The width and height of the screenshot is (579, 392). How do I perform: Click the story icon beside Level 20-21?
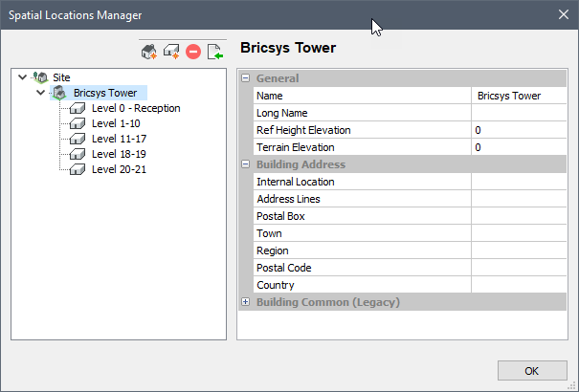78,169
